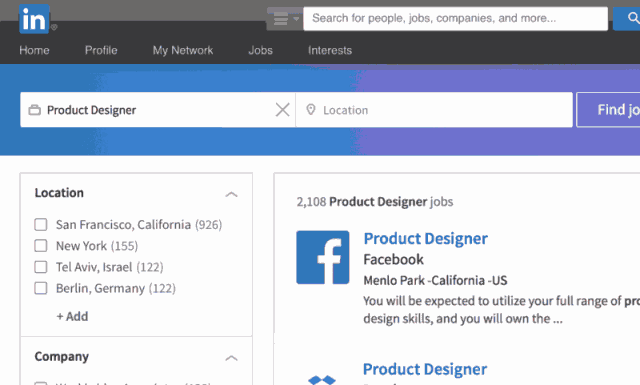The image size is (640, 385).
Task: Open the Facebook company logo
Action: tap(323, 257)
